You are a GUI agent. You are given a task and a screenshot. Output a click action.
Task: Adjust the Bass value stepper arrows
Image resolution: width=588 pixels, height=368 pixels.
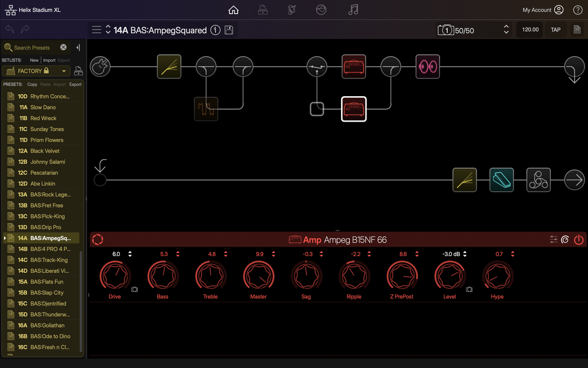(177, 254)
